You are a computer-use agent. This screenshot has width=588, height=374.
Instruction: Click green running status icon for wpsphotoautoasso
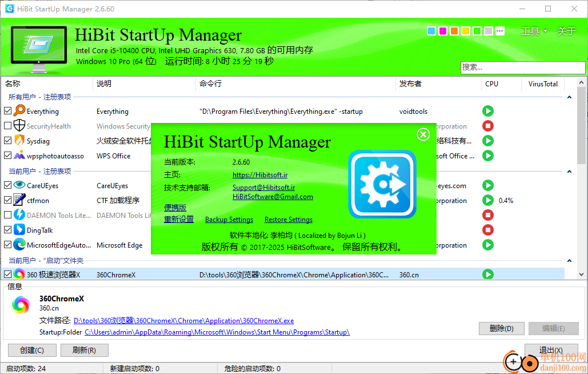(x=488, y=156)
